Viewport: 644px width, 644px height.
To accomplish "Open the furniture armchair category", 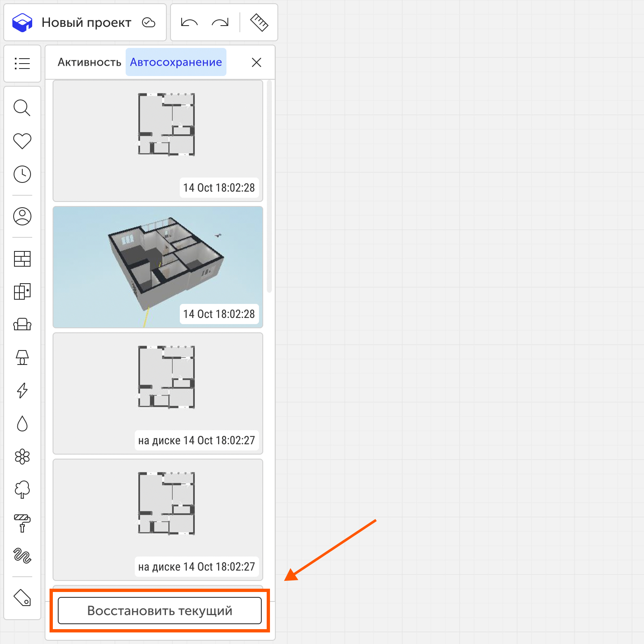I will click(x=22, y=324).
